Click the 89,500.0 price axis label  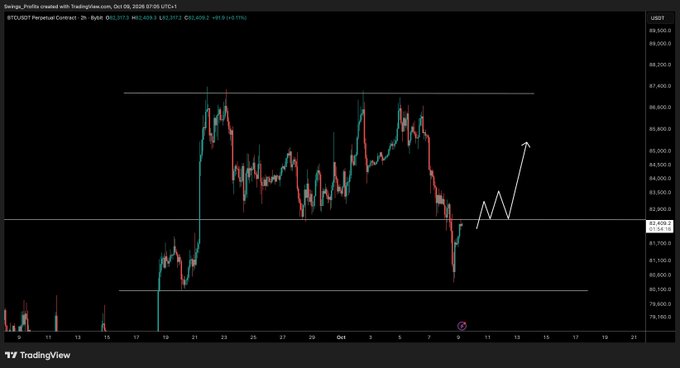(x=660, y=31)
